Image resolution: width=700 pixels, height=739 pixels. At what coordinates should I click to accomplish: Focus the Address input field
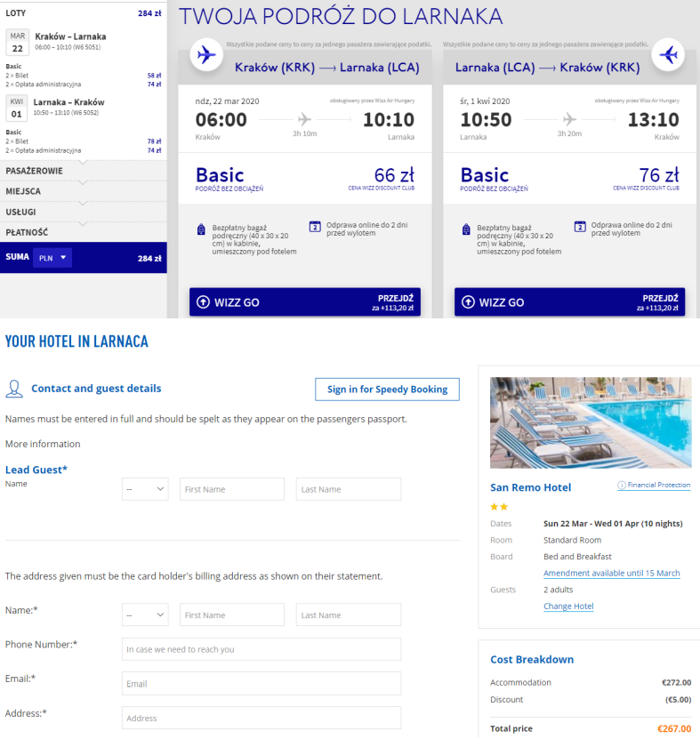coord(261,719)
